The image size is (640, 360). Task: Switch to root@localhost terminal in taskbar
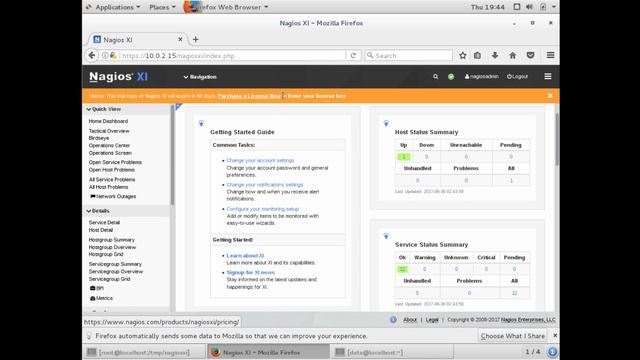[x=144, y=352]
